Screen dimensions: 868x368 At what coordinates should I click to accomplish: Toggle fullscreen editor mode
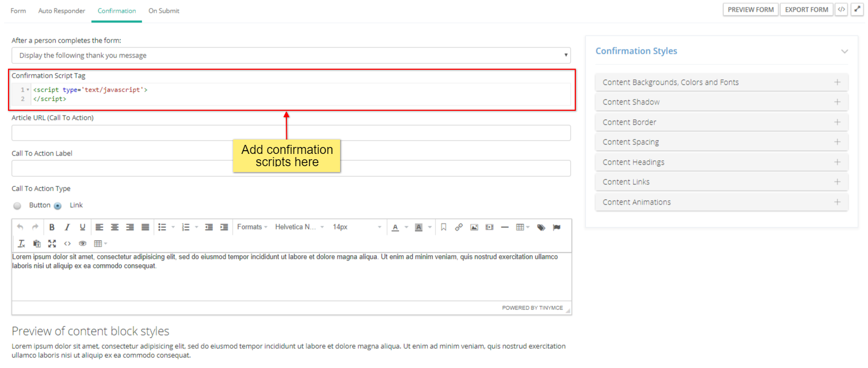click(x=52, y=243)
